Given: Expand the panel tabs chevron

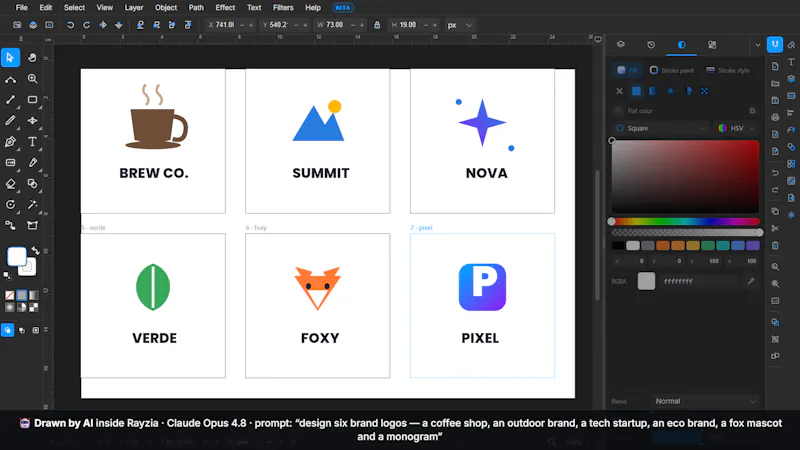Looking at the screenshot, I should point(758,45).
